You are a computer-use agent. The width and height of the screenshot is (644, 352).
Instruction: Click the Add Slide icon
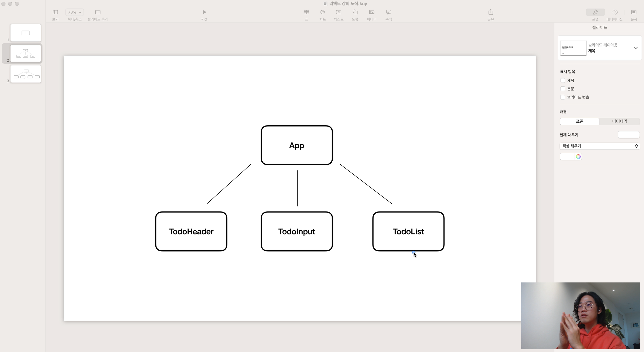pos(98,12)
